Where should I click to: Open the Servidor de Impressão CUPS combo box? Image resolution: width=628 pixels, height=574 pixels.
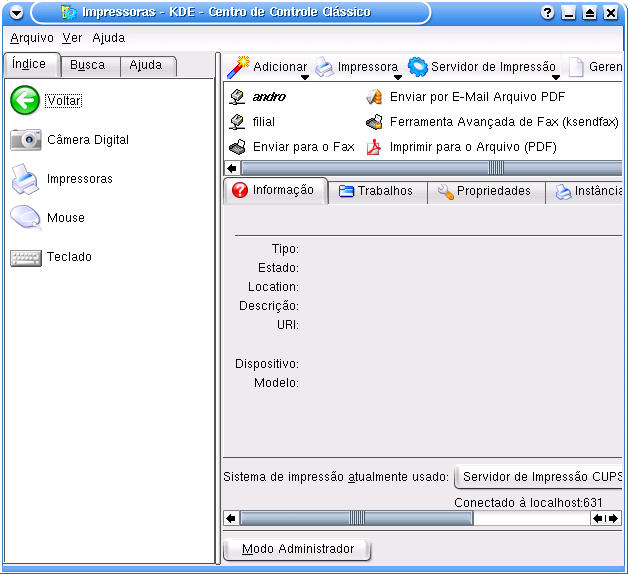(x=539, y=477)
